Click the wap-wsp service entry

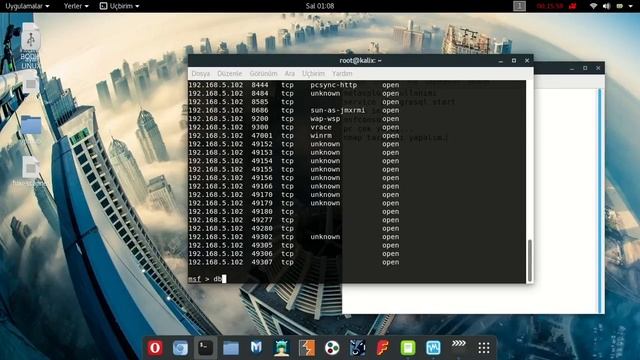pos(325,119)
